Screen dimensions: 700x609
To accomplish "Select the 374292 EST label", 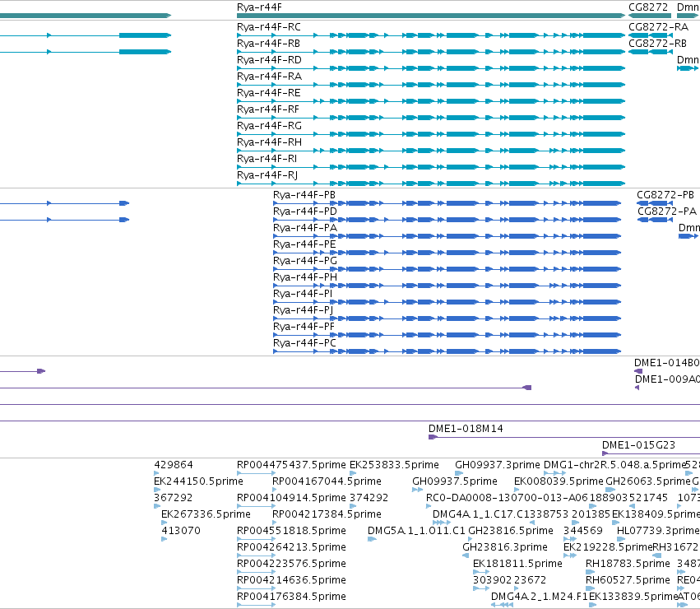I will point(369,498).
